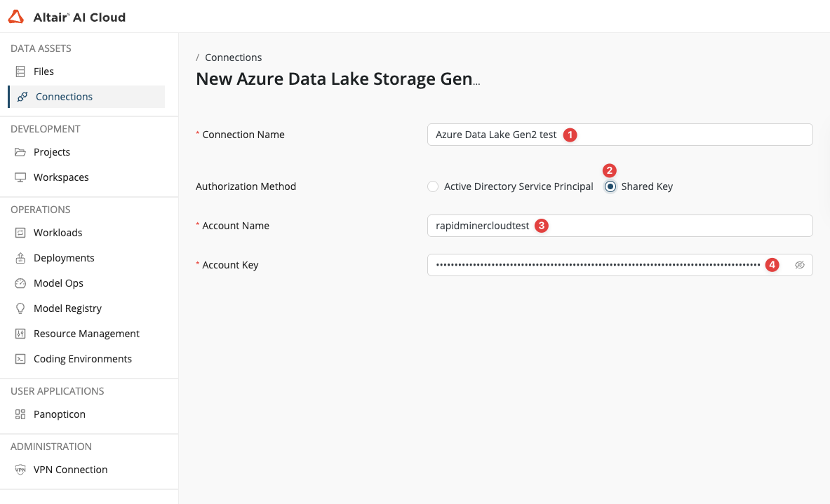Screen dimensions: 830x504
Task: Select Active Directory Service Principal authorization
Action: coord(433,186)
